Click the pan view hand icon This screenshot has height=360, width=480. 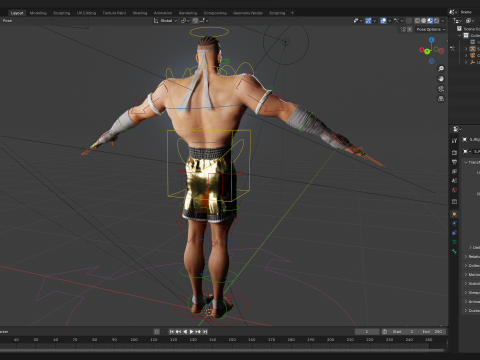click(x=441, y=79)
